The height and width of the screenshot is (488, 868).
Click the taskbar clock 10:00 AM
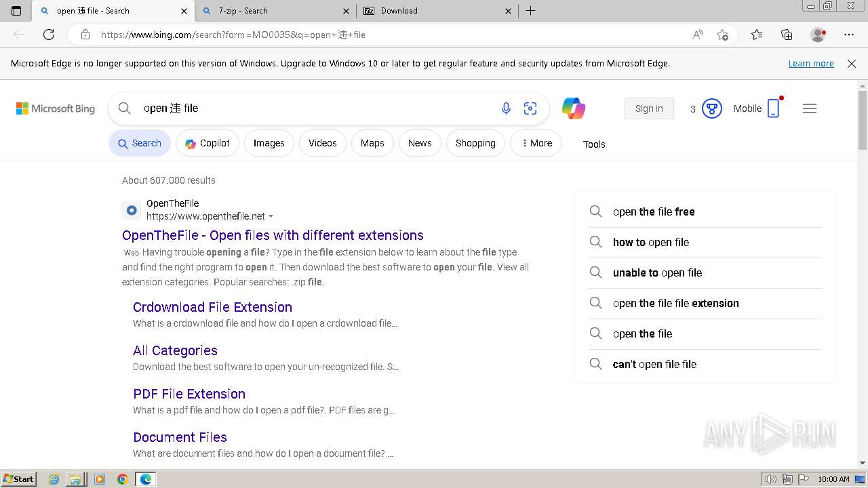pos(833,479)
